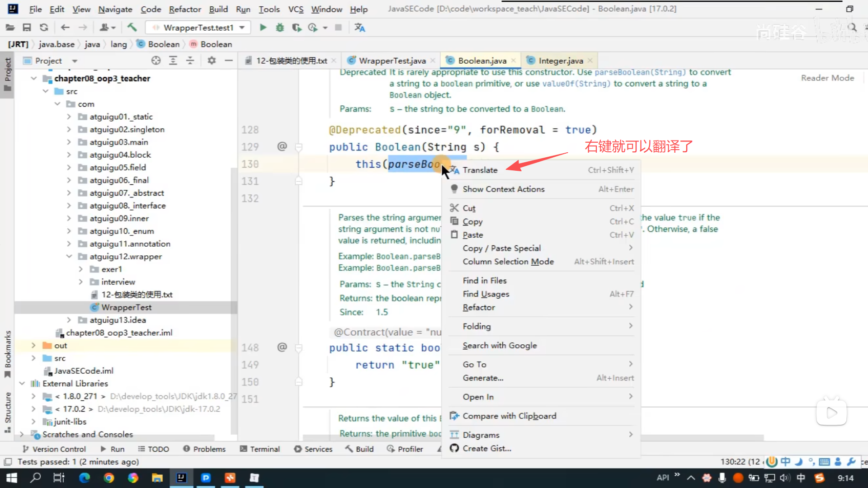This screenshot has height=488, width=868.
Task: Expand the atguigu13.idea package
Action: pyautogui.click(x=69, y=320)
